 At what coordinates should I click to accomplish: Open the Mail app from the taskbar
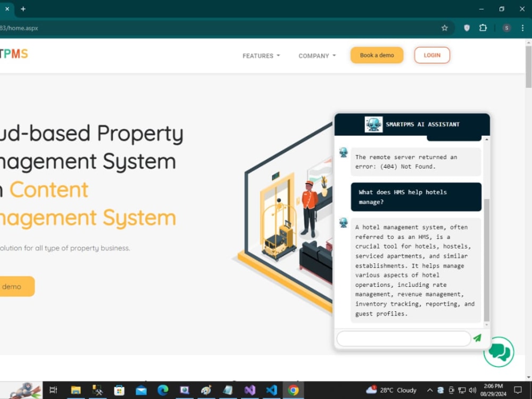(x=141, y=390)
